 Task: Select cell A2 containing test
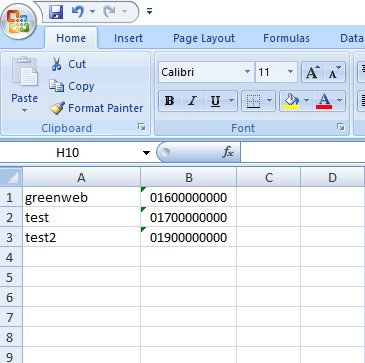81,217
